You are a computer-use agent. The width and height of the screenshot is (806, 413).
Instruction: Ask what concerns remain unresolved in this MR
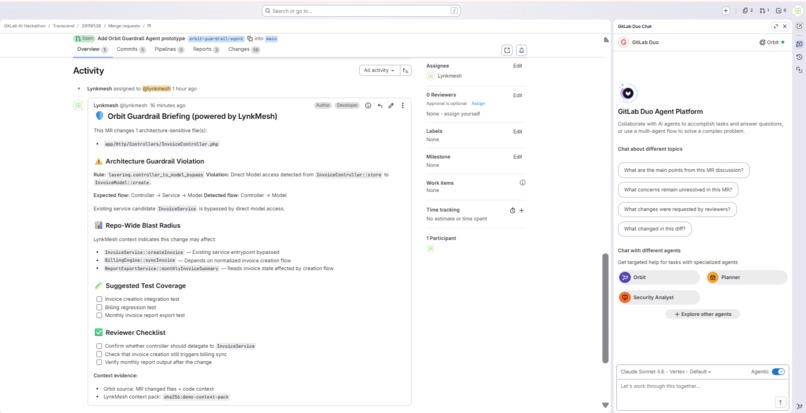tap(678, 190)
